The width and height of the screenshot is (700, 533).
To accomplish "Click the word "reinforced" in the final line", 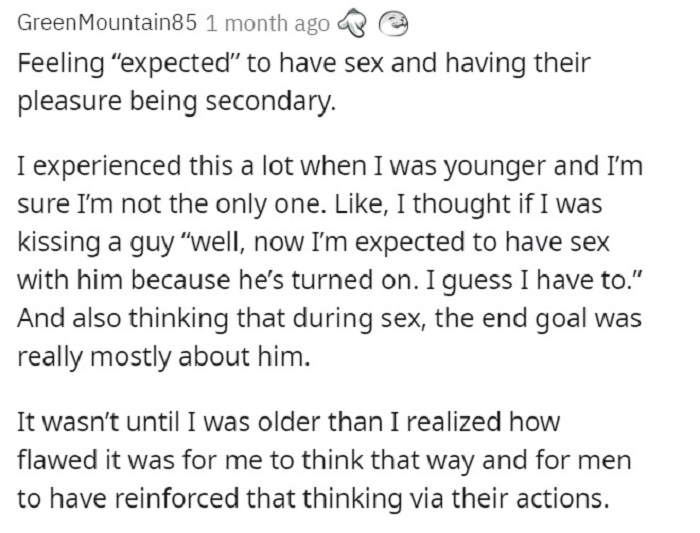I will pyautogui.click(x=178, y=498).
